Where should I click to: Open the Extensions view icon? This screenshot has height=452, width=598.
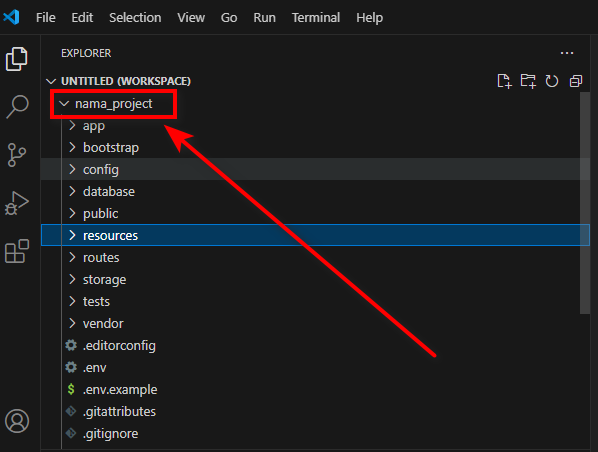pyautogui.click(x=17, y=251)
